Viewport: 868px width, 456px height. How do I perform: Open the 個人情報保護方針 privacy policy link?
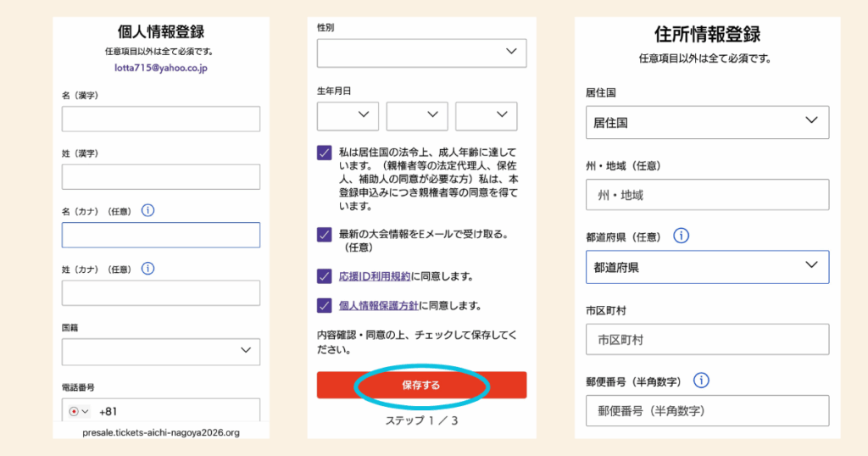[379, 305]
